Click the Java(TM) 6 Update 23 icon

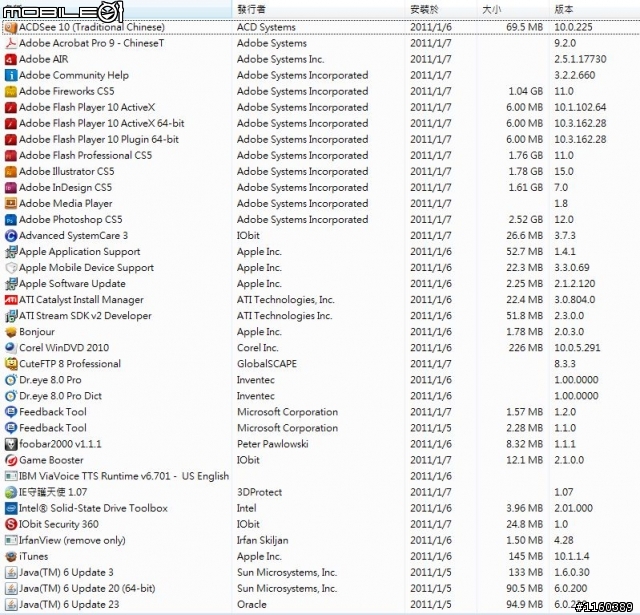(x=11, y=604)
